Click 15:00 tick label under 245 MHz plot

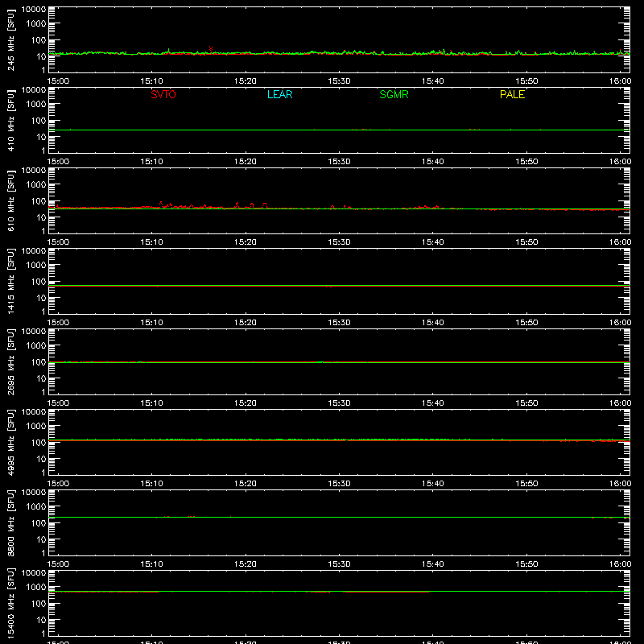58,81
